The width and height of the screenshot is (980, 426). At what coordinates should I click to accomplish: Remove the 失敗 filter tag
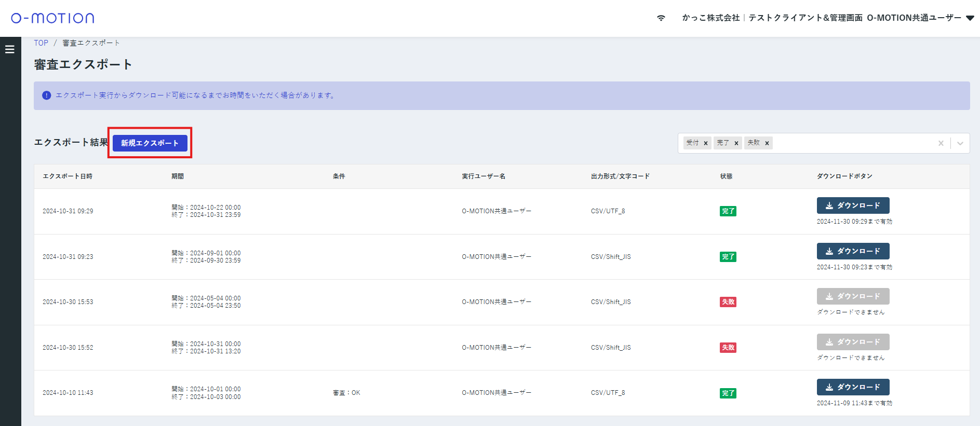click(x=767, y=143)
